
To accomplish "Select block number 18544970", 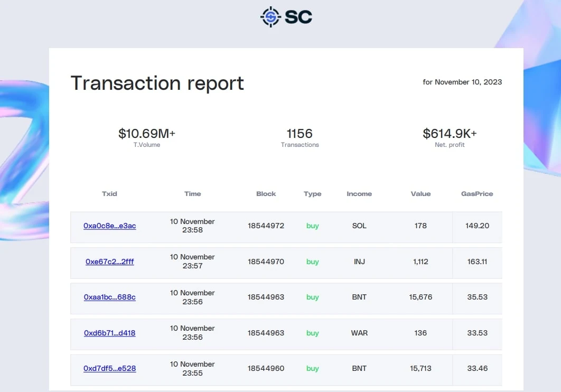I will point(266,262).
